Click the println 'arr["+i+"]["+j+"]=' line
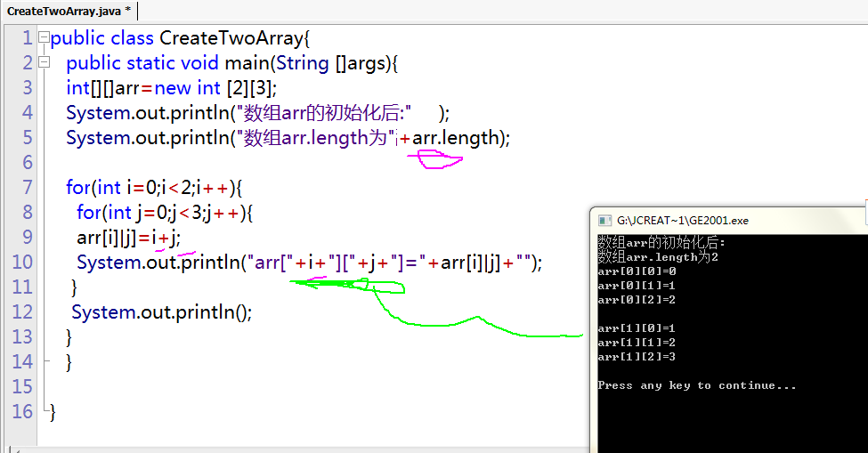Screen dimensions: 868x453 (x=310, y=263)
